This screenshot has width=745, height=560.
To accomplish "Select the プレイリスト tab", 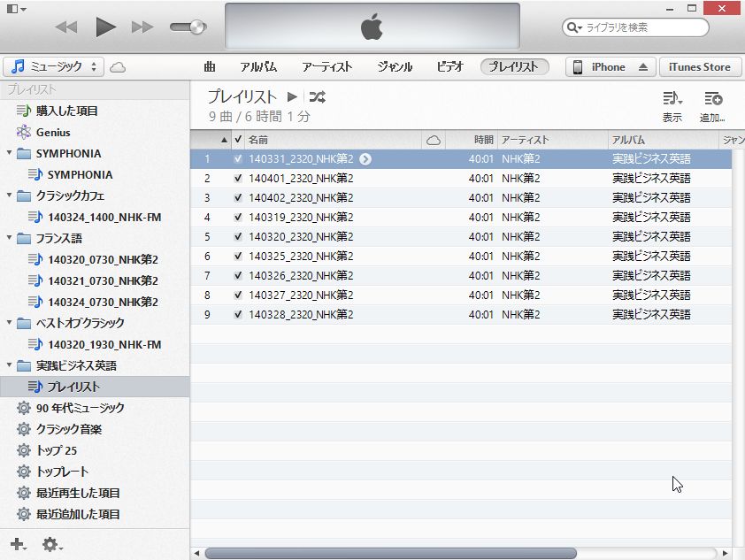I will (x=515, y=67).
